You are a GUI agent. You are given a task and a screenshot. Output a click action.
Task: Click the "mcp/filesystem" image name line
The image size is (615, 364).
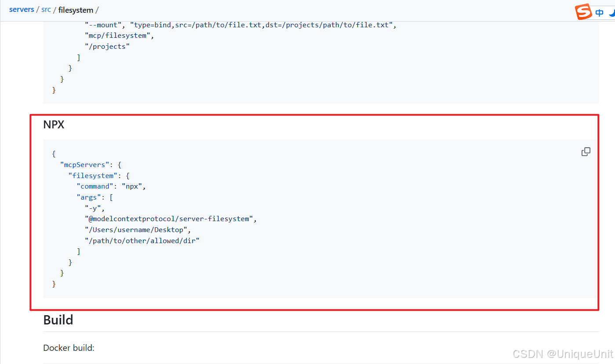click(119, 36)
